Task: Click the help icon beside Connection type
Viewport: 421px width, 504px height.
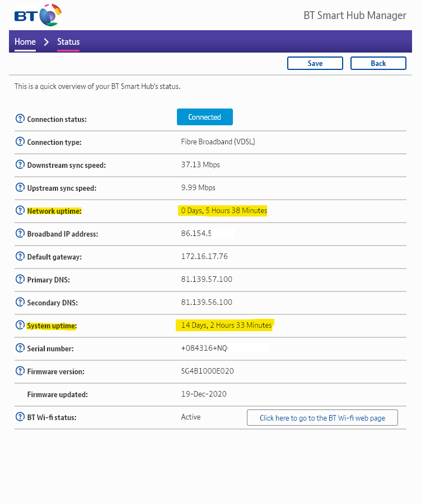Action: click(21, 142)
